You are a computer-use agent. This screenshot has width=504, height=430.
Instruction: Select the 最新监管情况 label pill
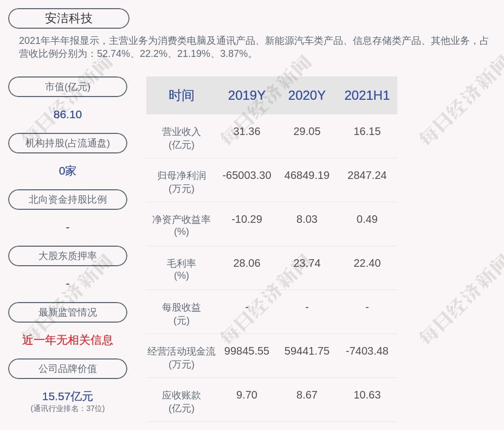(x=68, y=312)
